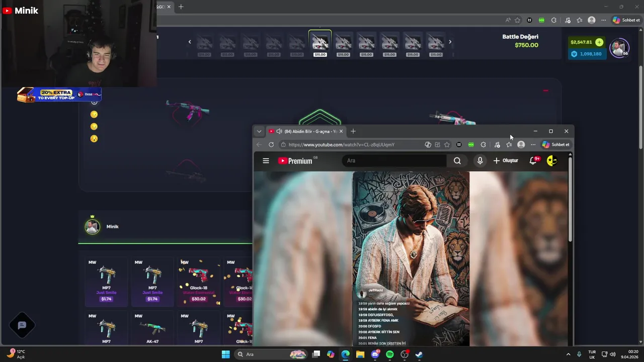Click the 20% EXTRA top-up banner

coord(59,95)
